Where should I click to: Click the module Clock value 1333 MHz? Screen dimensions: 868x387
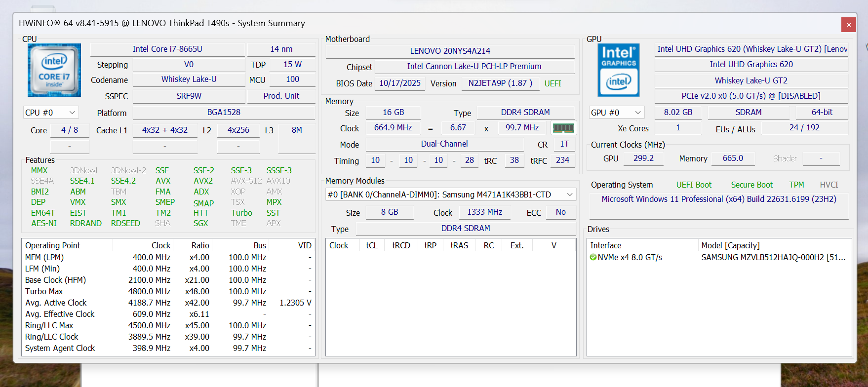point(485,212)
